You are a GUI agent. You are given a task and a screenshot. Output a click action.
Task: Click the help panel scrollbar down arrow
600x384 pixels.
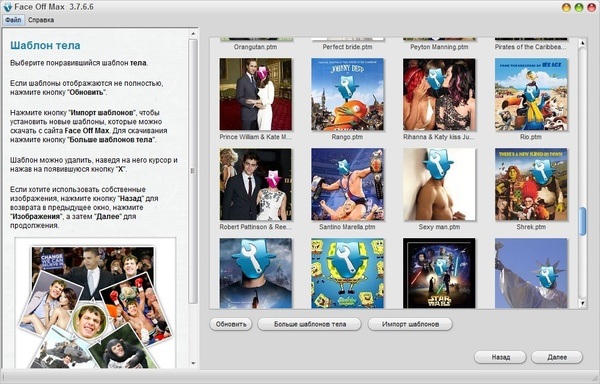pyautogui.click(x=193, y=363)
